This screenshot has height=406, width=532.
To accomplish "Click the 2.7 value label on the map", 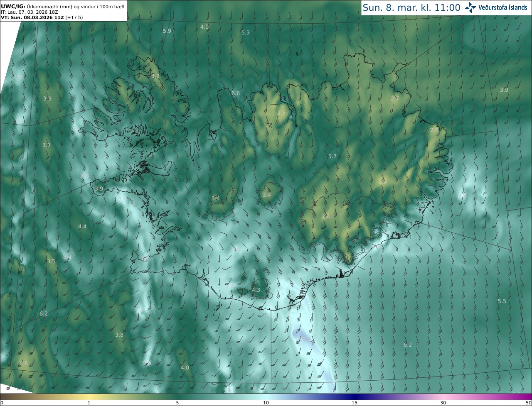I will tap(395, 98).
